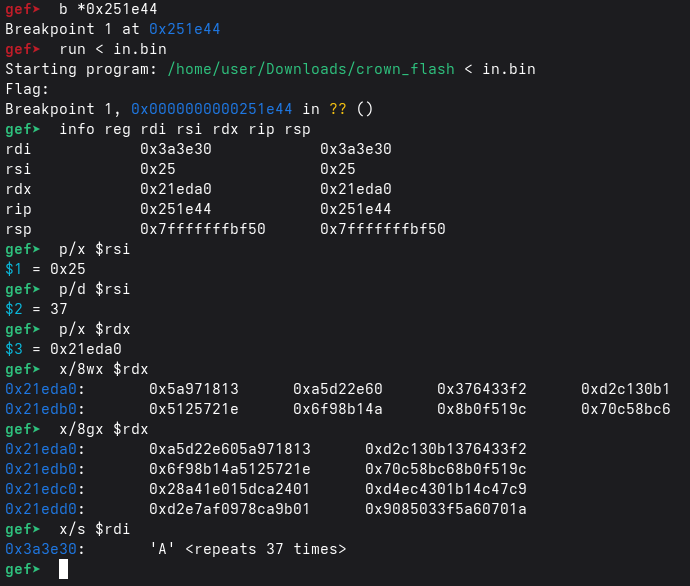This screenshot has height=586, width=690.
Task: Click the decimal value 37 result
Action: [59, 309]
